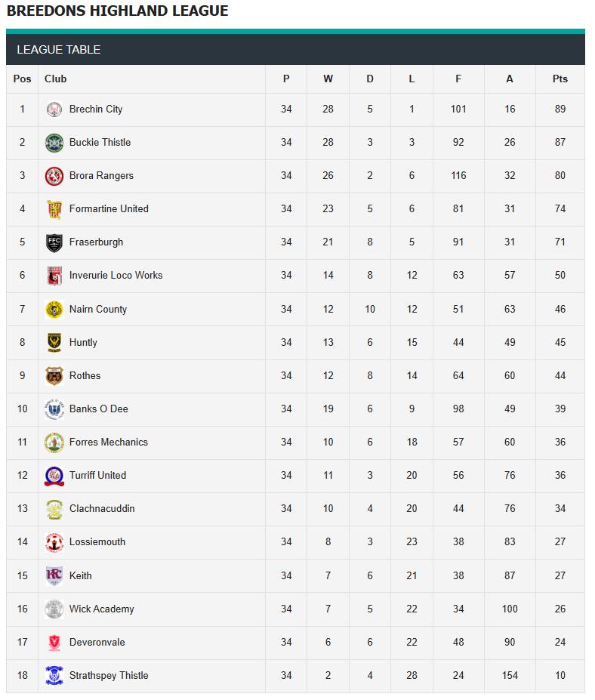Click the Breedons Highland League title
The width and height of the screenshot is (595, 700).
click(x=117, y=11)
